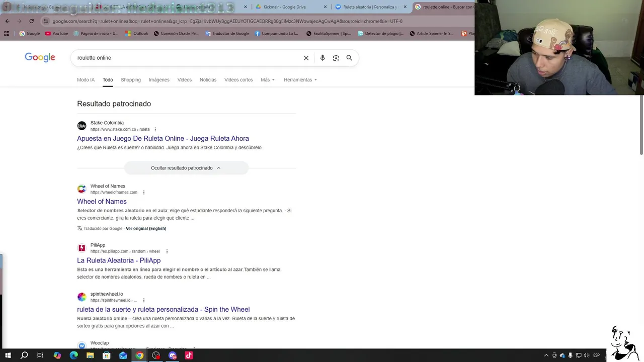The image size is (644, 362).
Task: Open Outlook bookmark in bookmarks bar
Action: 137,34
